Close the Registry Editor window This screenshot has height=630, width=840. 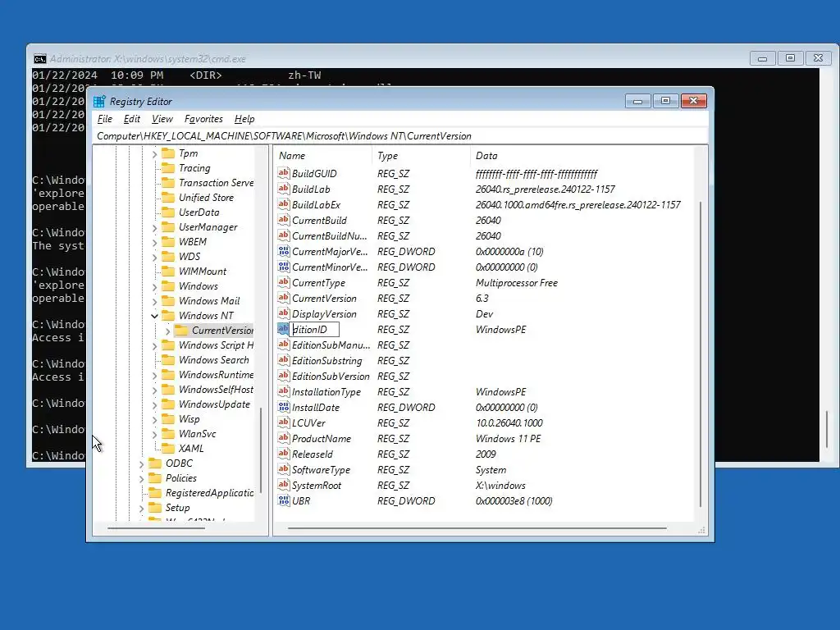pyautogui.click(x=694, y=101)
